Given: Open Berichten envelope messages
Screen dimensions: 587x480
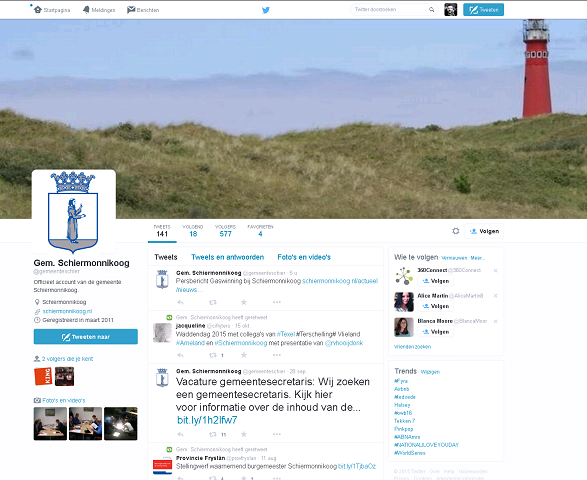Looking at the screenshot, I should pos(131,10).
